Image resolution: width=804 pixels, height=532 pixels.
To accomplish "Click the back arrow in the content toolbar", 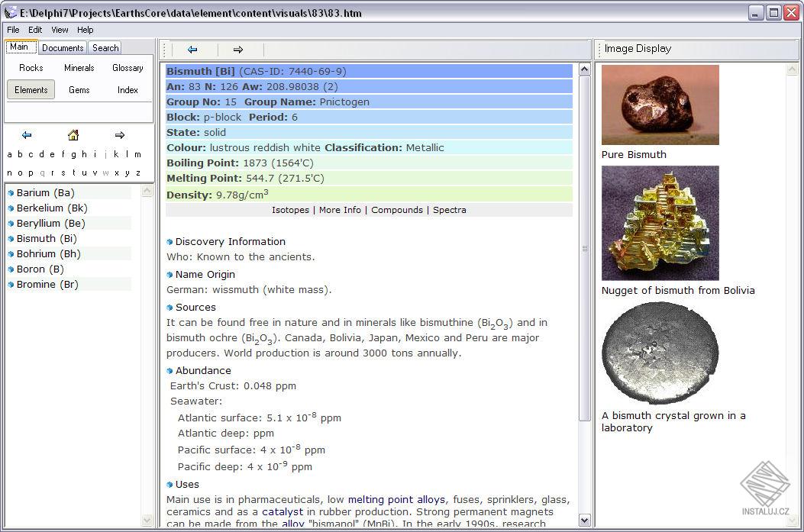I will coord(192,50).
